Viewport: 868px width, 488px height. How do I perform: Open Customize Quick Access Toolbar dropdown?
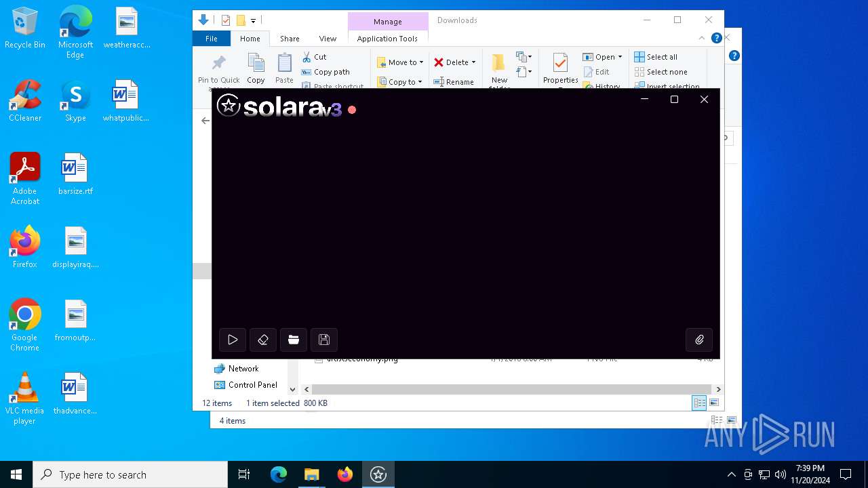[253, 21]
